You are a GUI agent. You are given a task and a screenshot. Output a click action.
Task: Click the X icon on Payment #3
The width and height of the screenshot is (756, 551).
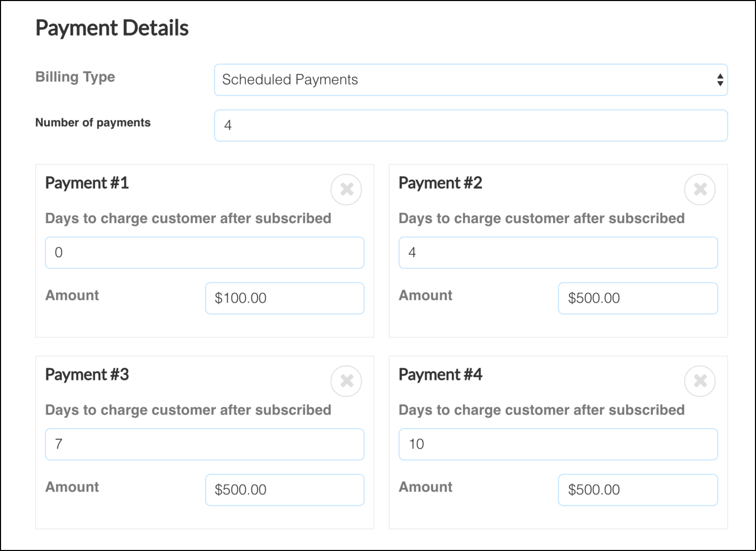[346, 381]
